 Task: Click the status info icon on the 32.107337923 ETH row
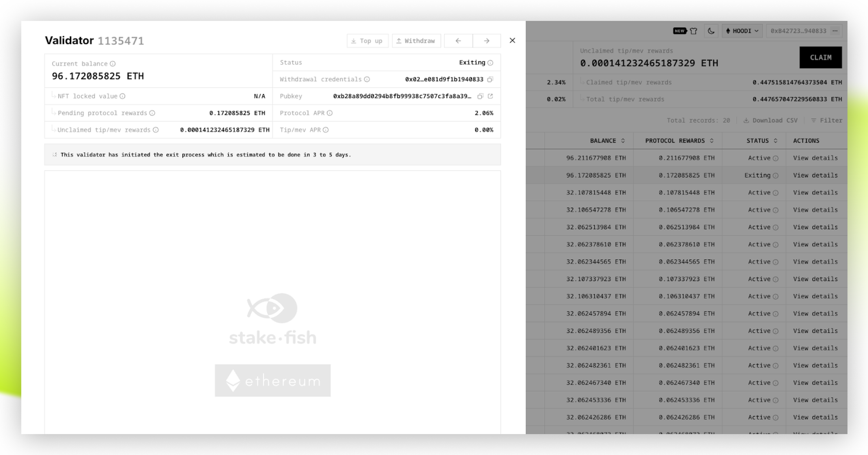pyautogui.click(x=776, y=279)
